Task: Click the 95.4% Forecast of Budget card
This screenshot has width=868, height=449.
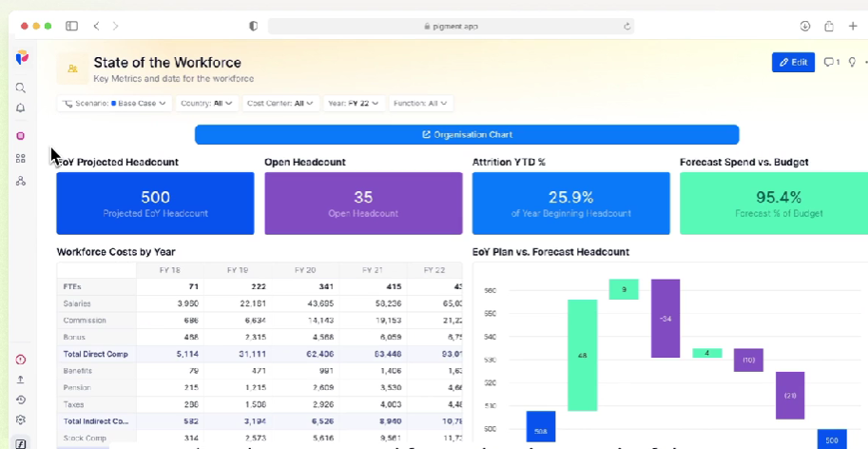Action: click(x=774, y=204)
